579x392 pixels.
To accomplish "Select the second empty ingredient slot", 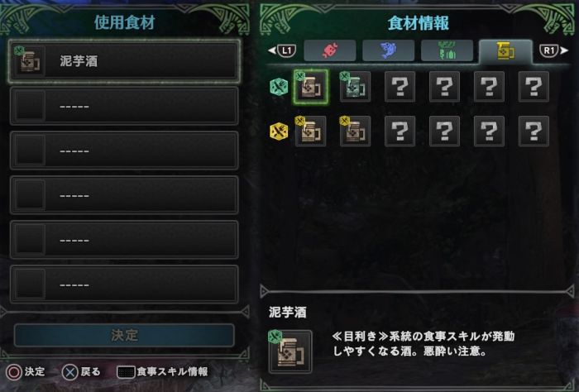I will point(124,151).
